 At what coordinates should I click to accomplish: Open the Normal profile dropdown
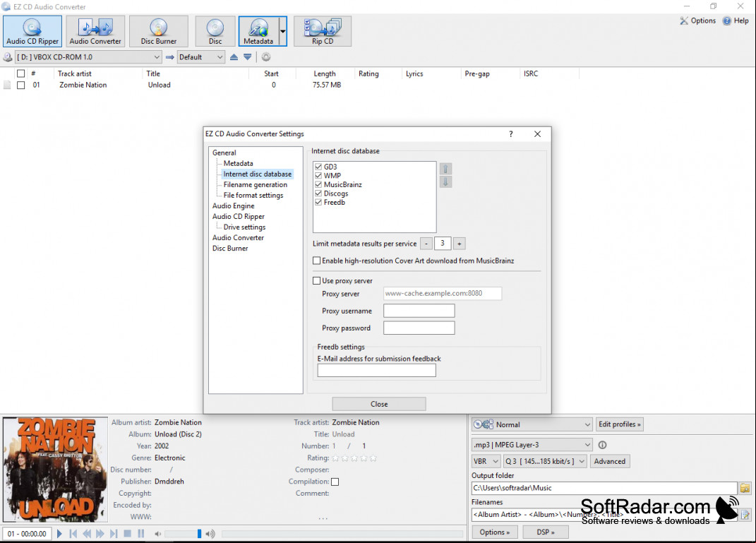coord(532,425)
